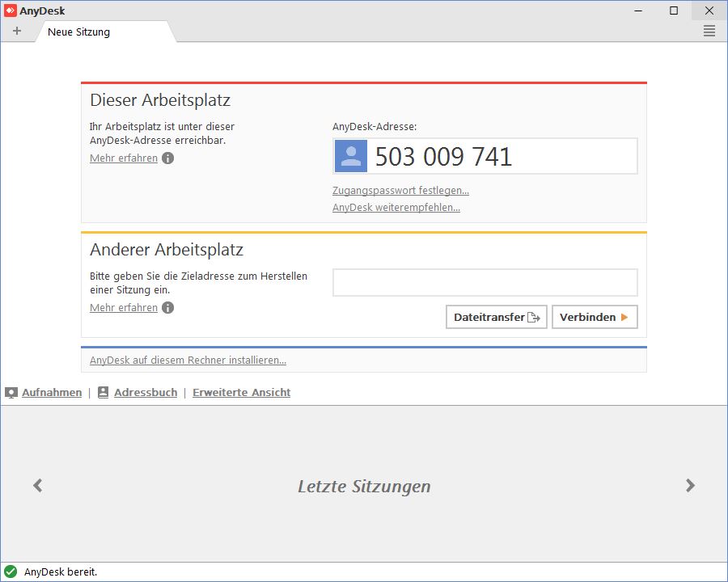Select the Neue Sitzung tab
Viewport: 728px width, 582px height.
pyautogui.click(x=79, y=32)
